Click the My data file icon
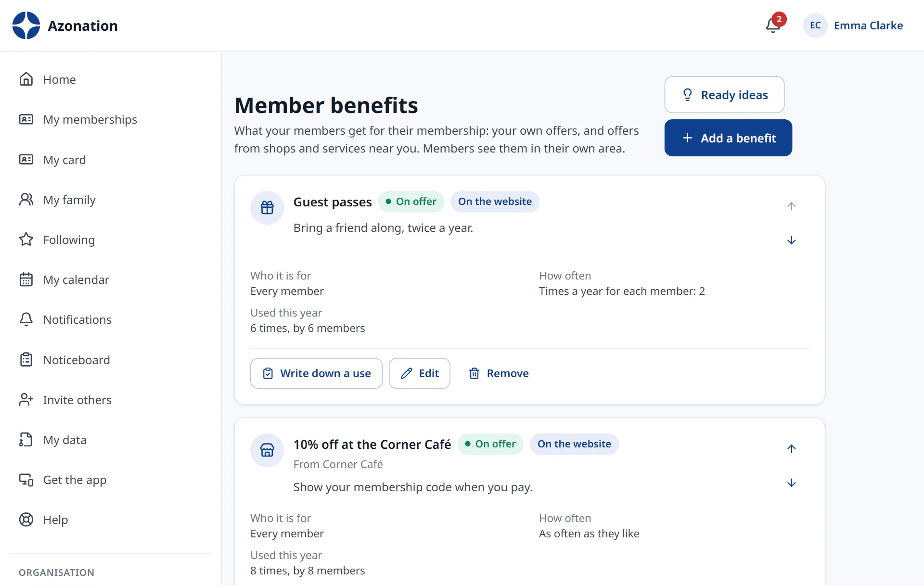This screenshot has height=585, width=924. click(x=26, y=440)
